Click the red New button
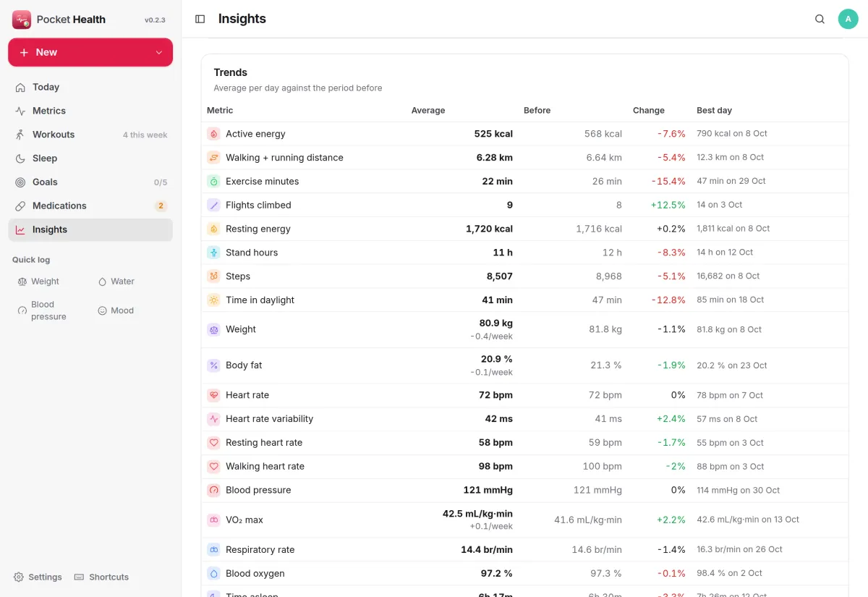The width and height of the screenshot is (868, 597). click(90, 53)
